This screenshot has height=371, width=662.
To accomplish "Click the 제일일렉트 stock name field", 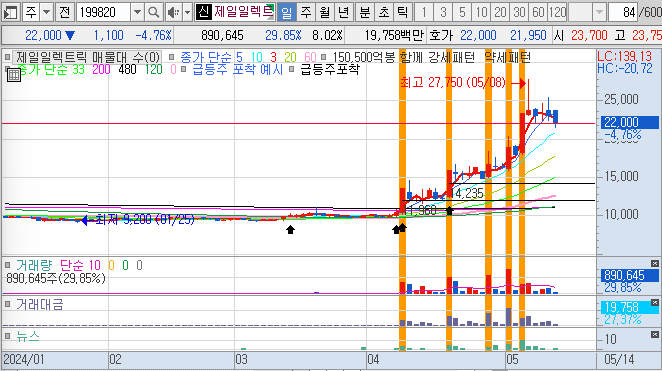I will 244,12.
